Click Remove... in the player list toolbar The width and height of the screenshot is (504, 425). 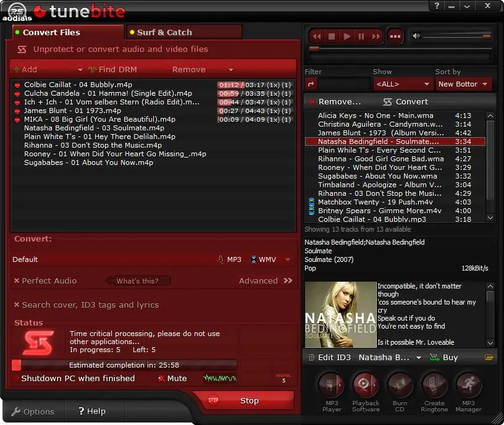click(334, 102)
